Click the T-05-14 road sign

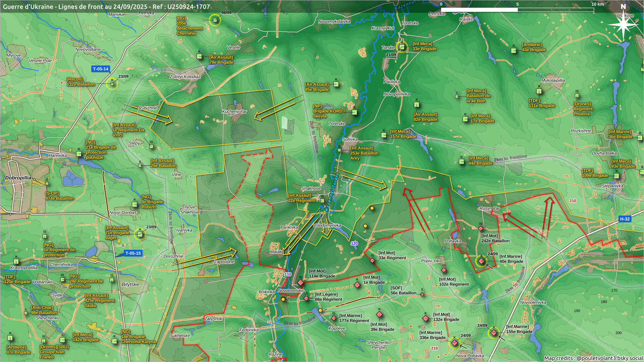pos(101,69)
